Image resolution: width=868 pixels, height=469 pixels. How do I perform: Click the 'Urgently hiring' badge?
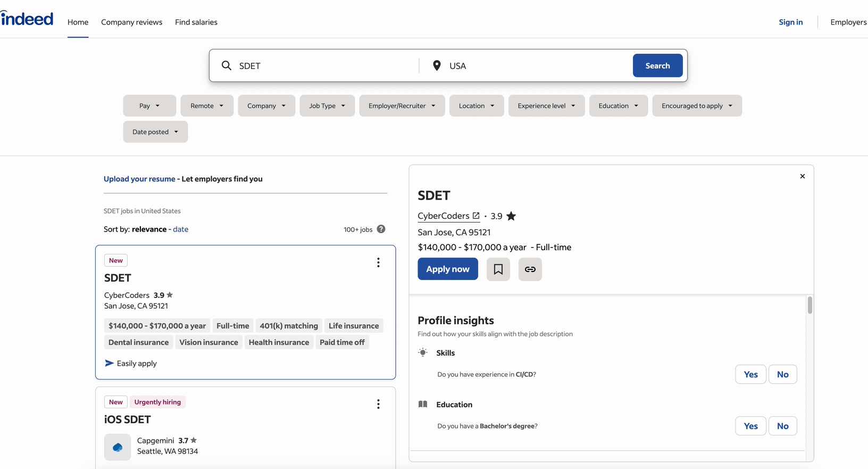[157, 402]
